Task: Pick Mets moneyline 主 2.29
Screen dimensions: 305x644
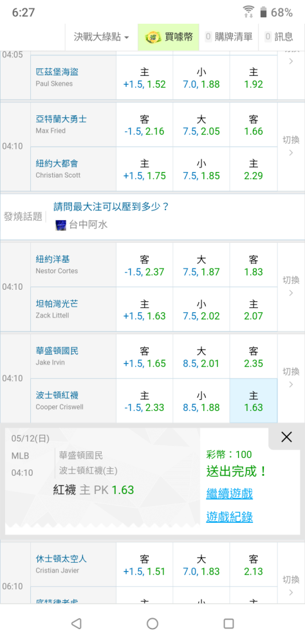Action: point(254,169)
